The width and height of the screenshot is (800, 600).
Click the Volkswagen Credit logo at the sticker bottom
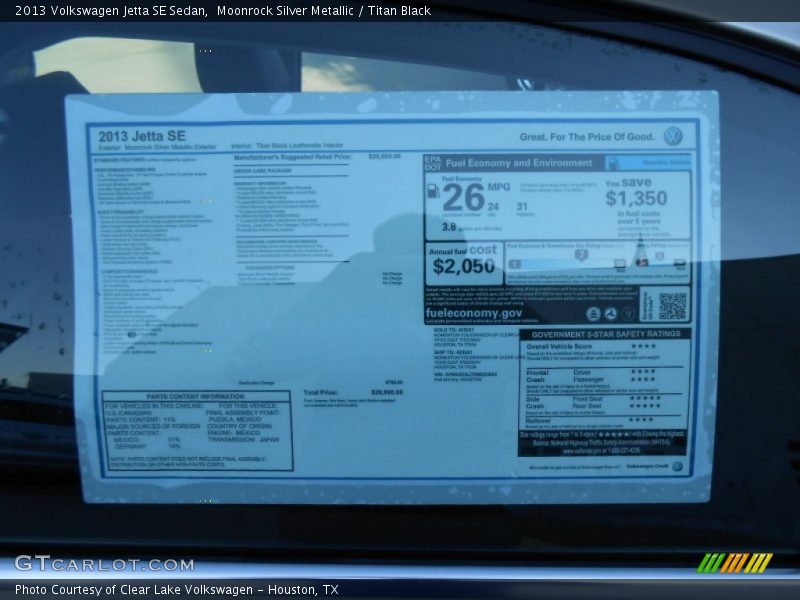[x=677, y=466]
